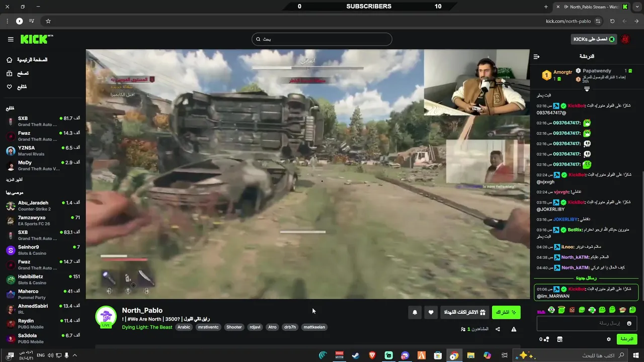Open Raydin PUBG Mobile channel
This screenshot has height=362, width=644.
(x=43, y=323)
